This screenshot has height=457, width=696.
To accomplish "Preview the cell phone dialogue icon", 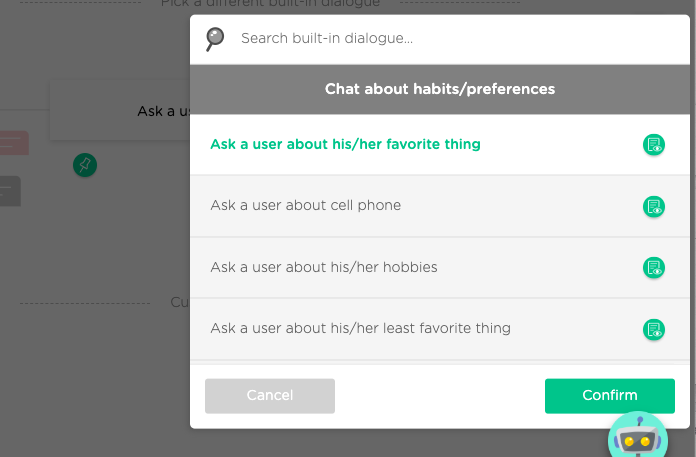I will click(x=654, y=206).
